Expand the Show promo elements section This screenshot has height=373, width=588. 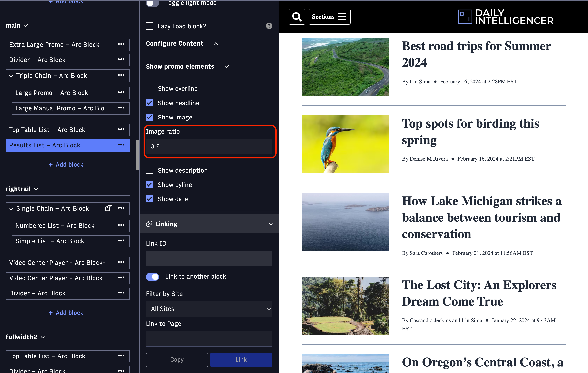[x=227, y=66]
